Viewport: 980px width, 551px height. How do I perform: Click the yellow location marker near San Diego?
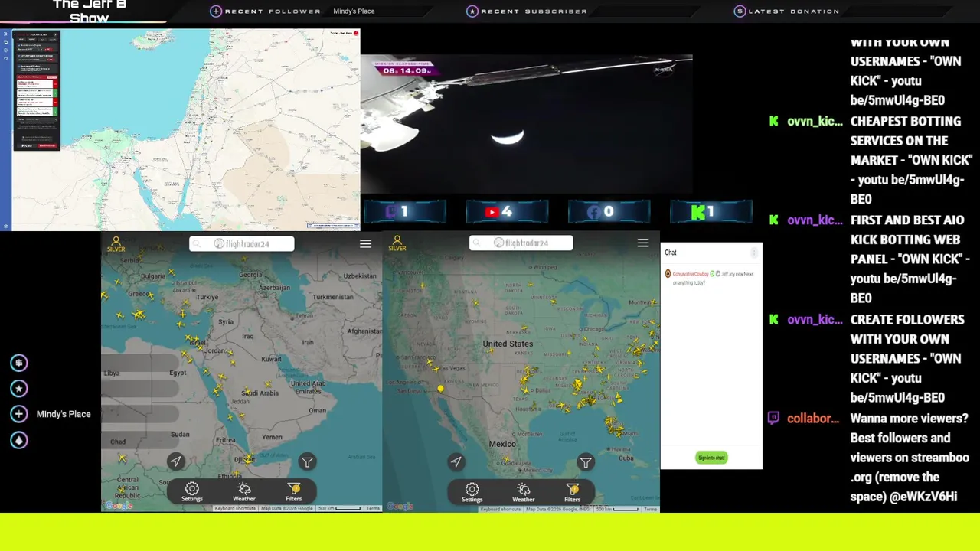[x=440, y=390]
